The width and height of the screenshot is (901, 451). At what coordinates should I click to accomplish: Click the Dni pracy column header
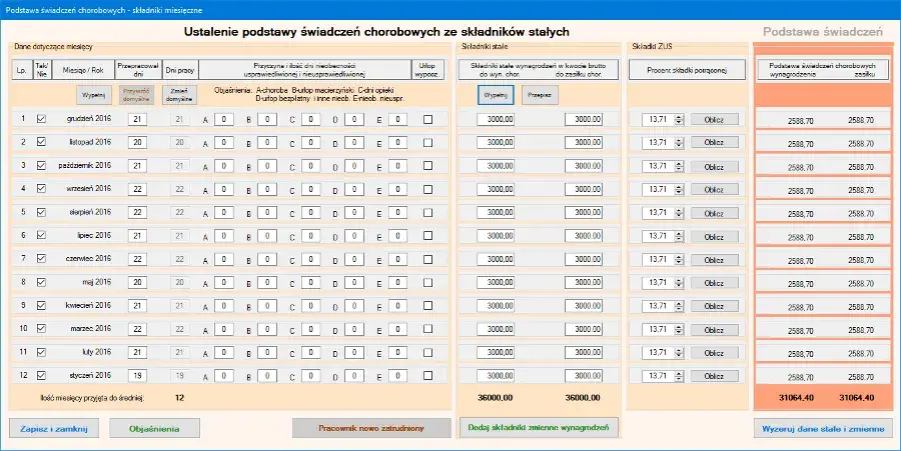pyautogui.click(x=180, y=70)
